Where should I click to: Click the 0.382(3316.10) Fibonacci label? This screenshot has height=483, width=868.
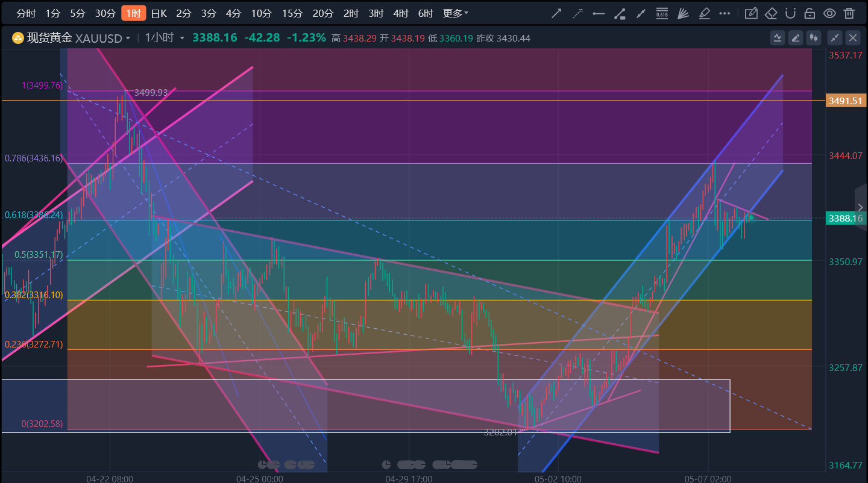point(34,295)
